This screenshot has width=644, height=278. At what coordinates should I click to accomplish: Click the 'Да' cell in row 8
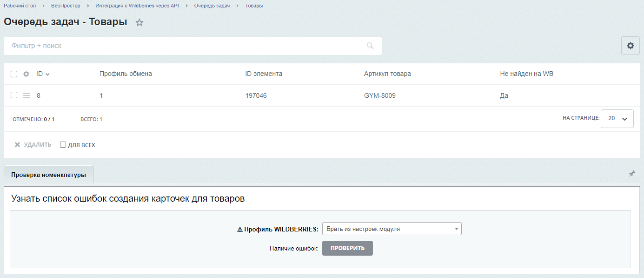click(x=504, y=95)
